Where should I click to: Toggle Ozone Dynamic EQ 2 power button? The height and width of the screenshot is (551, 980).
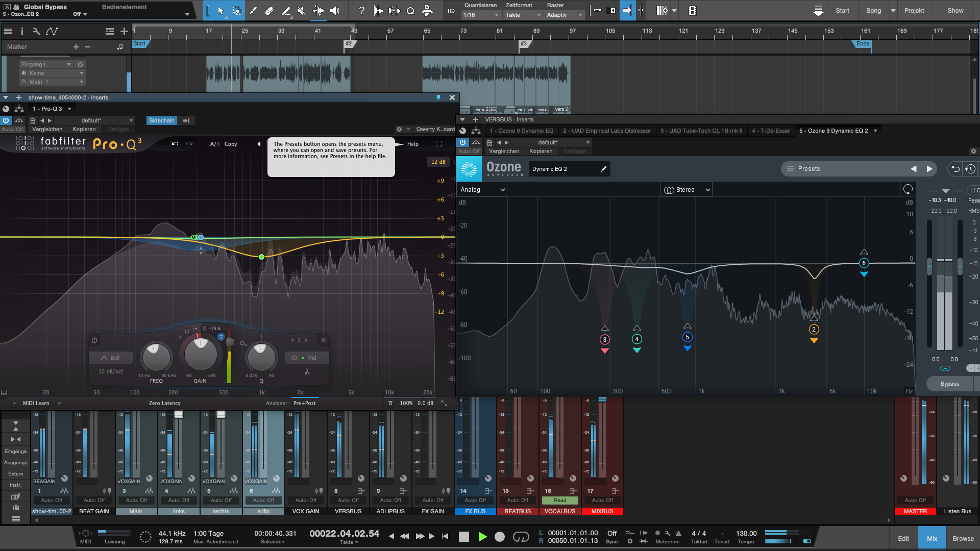coord(462,143)
